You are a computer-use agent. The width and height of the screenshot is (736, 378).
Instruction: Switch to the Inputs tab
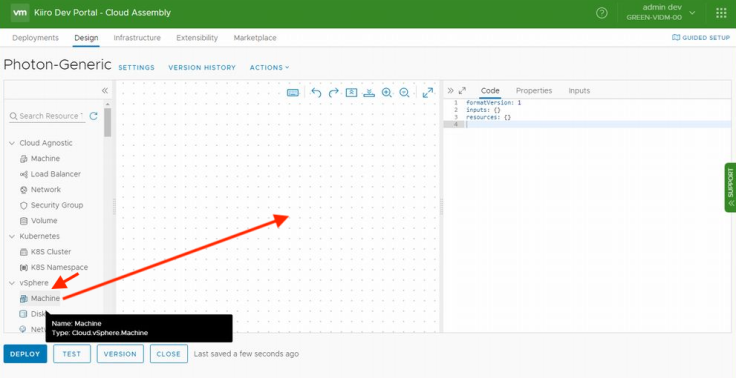pos(579,91)
